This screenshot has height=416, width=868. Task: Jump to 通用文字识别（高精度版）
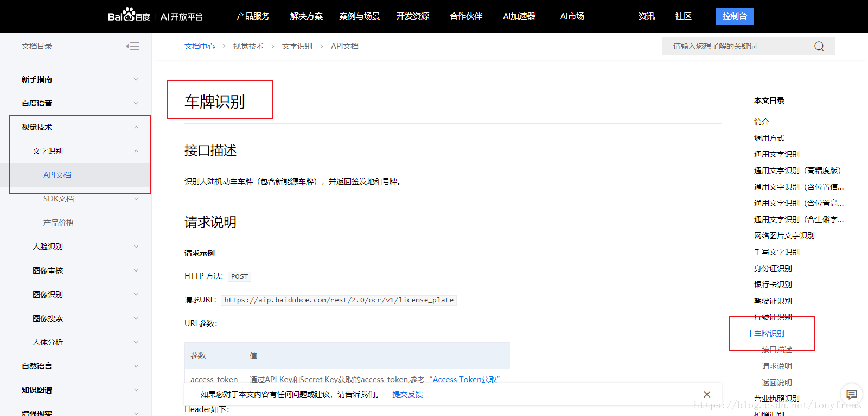797,171
